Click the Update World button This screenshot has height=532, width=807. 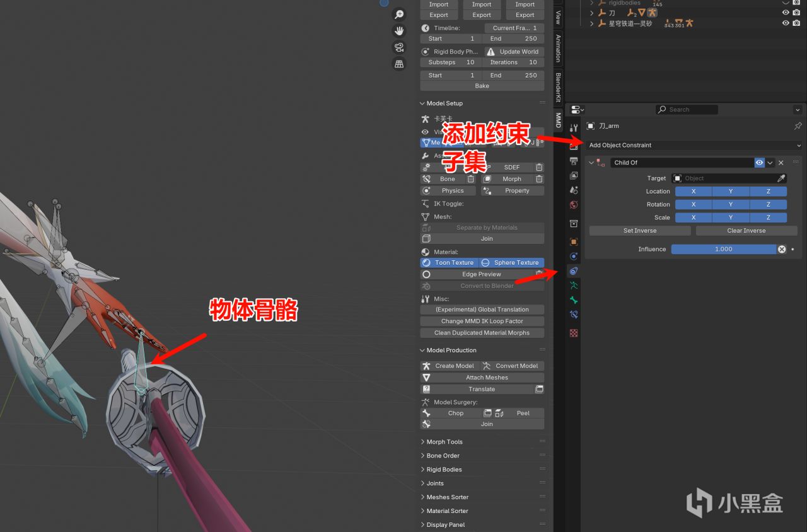coord(513,52)
